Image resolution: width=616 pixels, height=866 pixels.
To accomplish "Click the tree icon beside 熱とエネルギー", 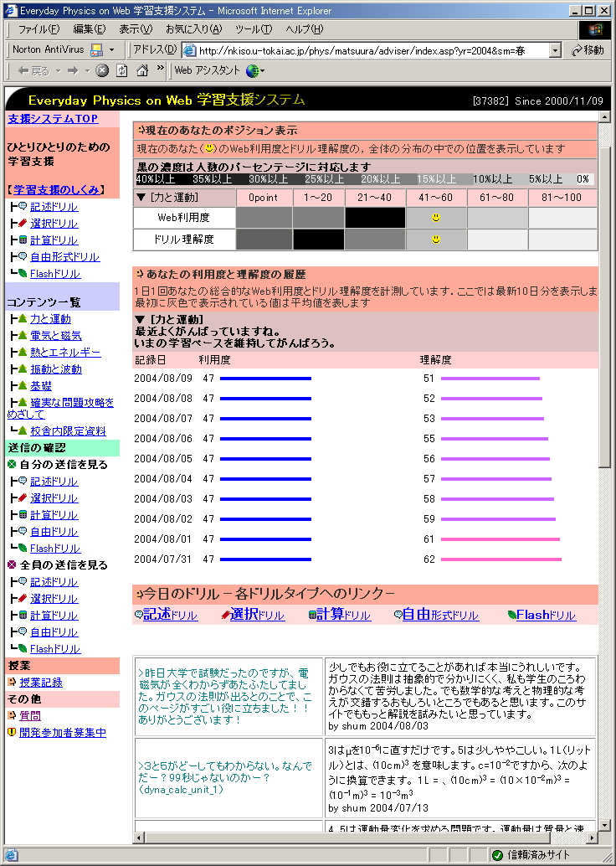I will pyautogui.click(x=23, y=353).
